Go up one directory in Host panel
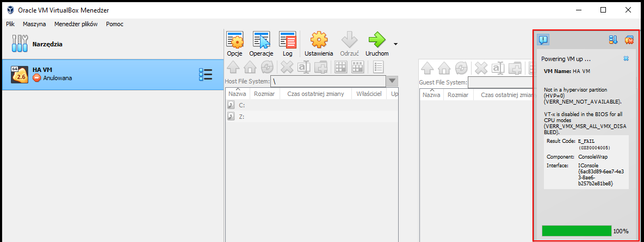The height and width of the screenshot is (242, 644). point(233,67)
